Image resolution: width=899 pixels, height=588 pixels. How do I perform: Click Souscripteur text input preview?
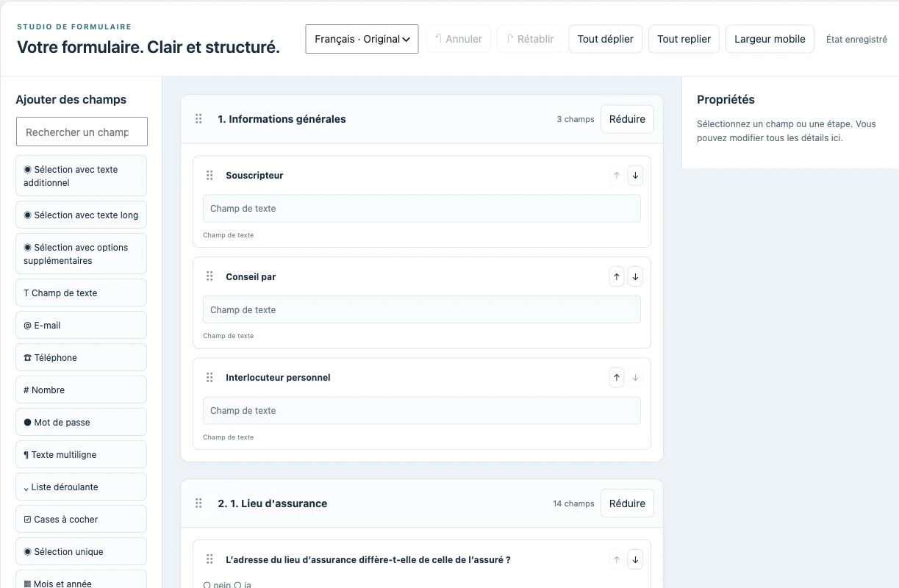[422, 209]
